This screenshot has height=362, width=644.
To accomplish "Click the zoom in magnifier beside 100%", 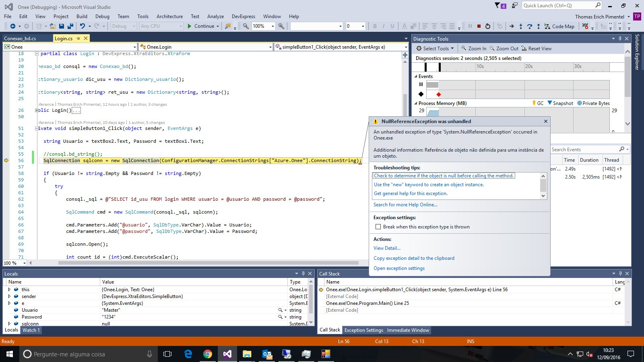I will [x=281, y=26].
